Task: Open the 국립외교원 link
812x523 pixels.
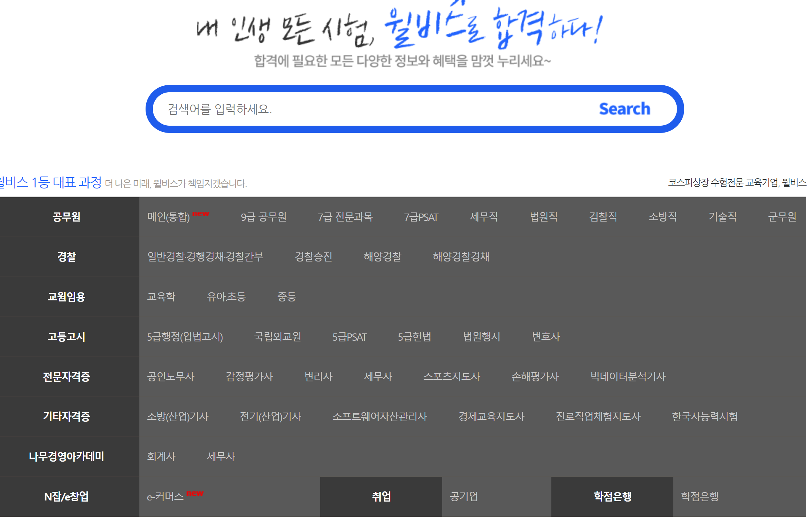Action: coord(278,337)
